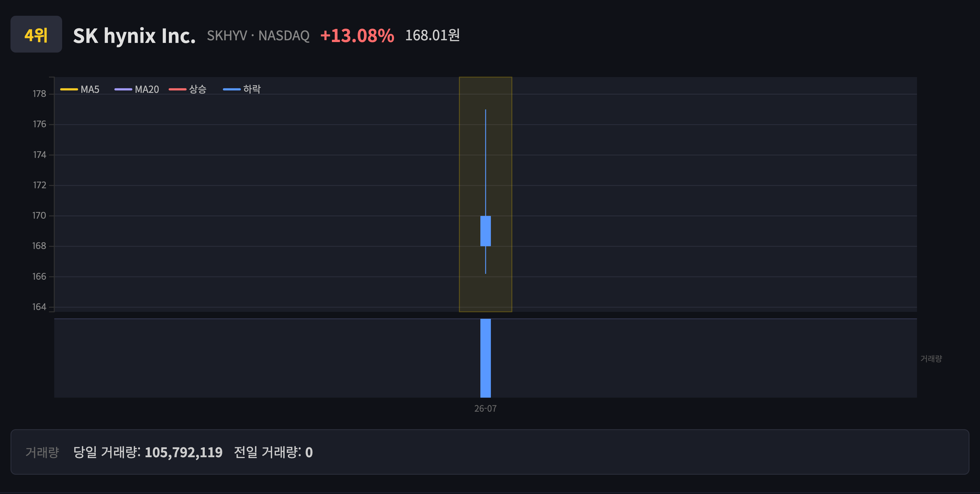980x494 pixels.
Task: Click the 178 price axis label
Action: point(40,94)
